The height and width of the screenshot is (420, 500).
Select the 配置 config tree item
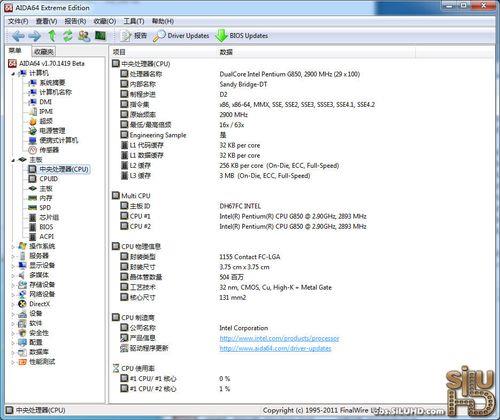(x=30, y=342)
